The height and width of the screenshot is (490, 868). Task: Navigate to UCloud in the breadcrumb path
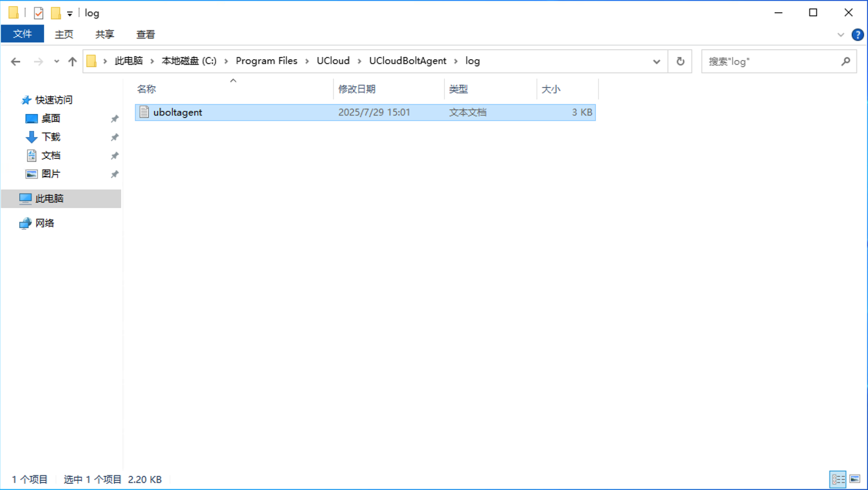tap(333, 61)
